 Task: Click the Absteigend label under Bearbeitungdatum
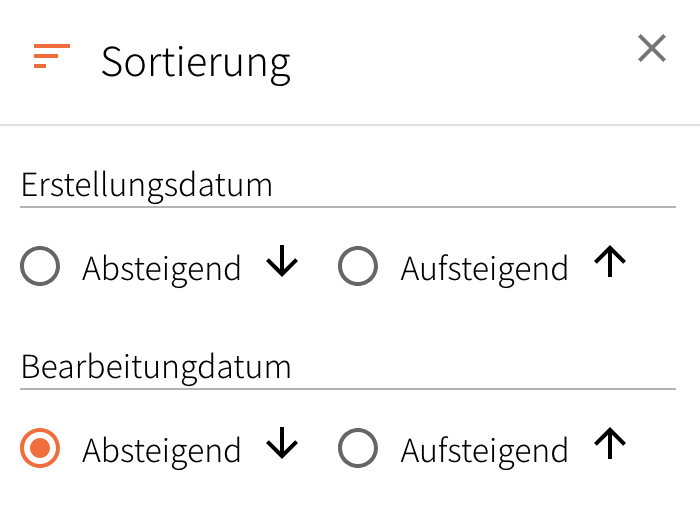pos(162,451)
